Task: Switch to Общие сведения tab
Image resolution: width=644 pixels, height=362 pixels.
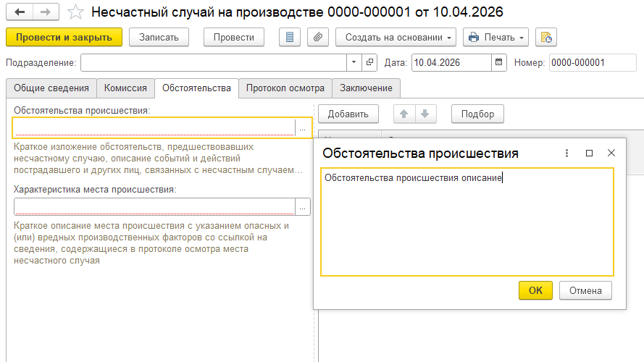Action: tap(51, 88)
